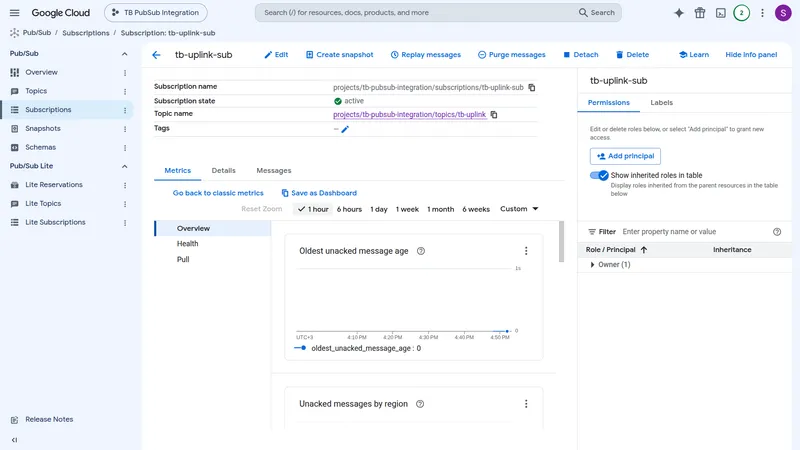Open the top bar three-dot settings menu
This screenshot has height=450, width=800.
click(762, 13)
